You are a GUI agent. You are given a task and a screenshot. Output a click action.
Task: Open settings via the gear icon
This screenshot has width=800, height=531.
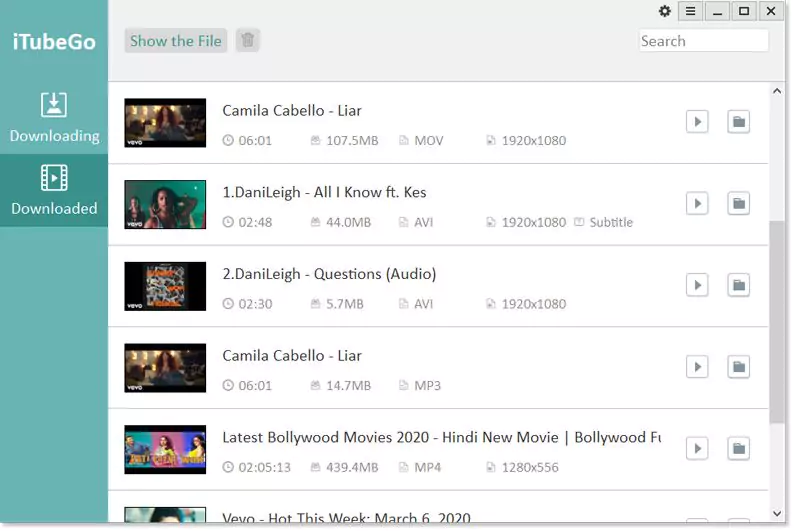point(665,11)
